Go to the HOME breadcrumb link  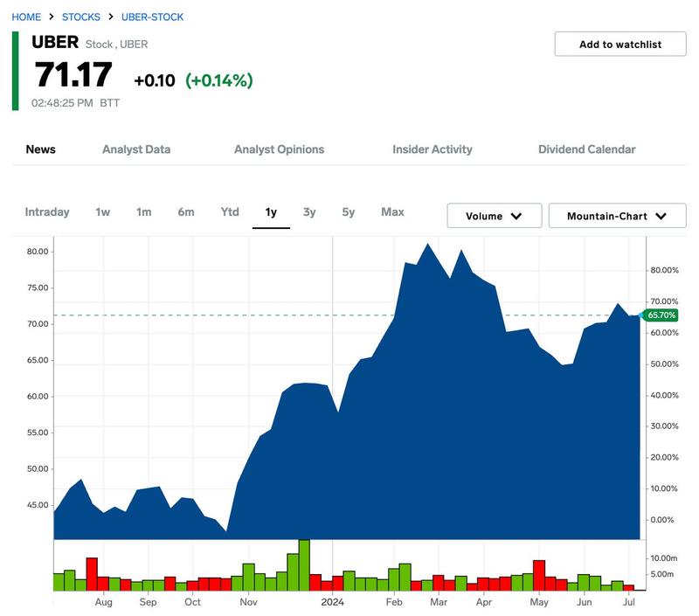(x=26, y=17)
